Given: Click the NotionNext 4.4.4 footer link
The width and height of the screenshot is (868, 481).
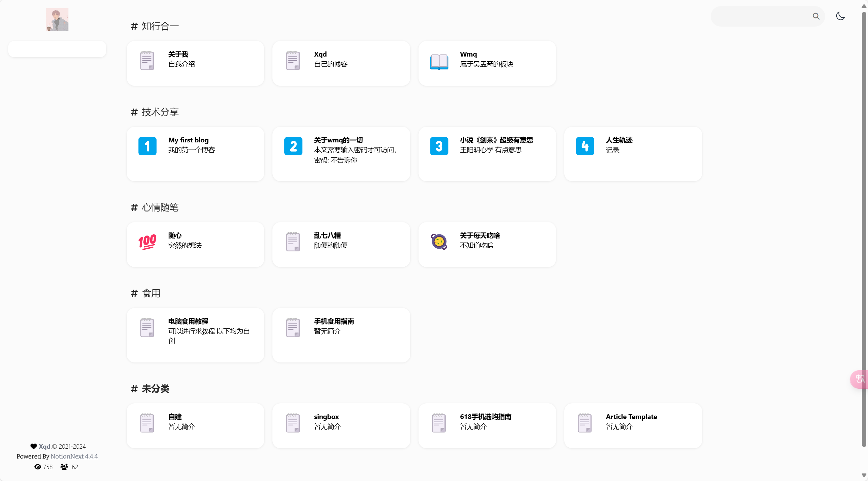Looking at the screenshot, I should click(74, 456).
